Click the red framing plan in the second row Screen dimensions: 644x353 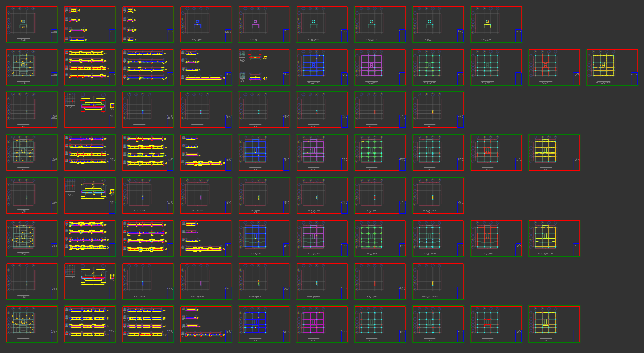click(x=554, y=67)
